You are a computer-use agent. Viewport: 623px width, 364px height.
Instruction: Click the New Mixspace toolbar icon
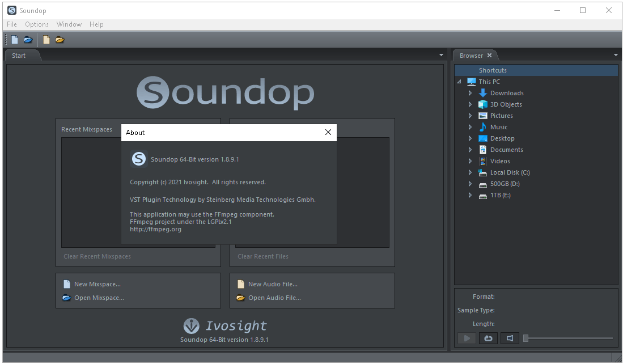pos(15,40)
